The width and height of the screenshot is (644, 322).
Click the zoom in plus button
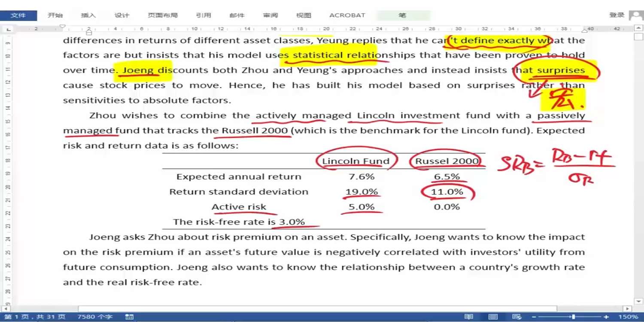pos(606,317)
